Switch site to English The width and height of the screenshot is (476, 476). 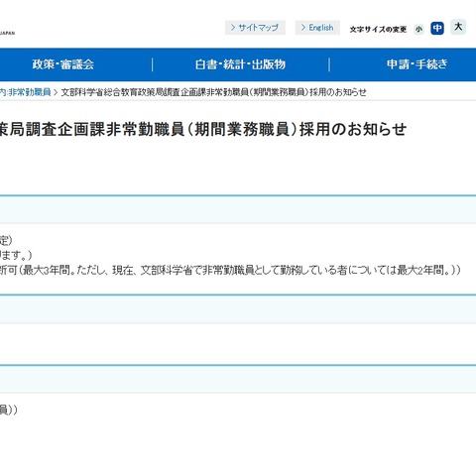(317, 28)
